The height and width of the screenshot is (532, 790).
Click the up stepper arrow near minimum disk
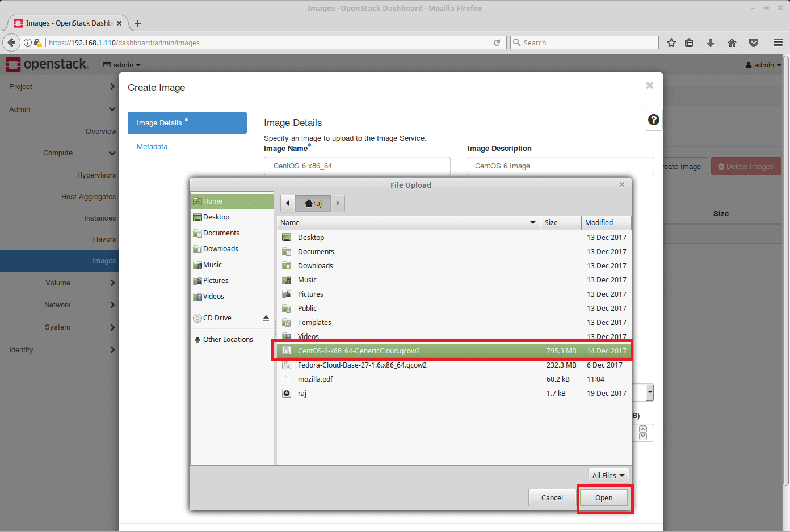pyautogui.click(x=642, y=429)
